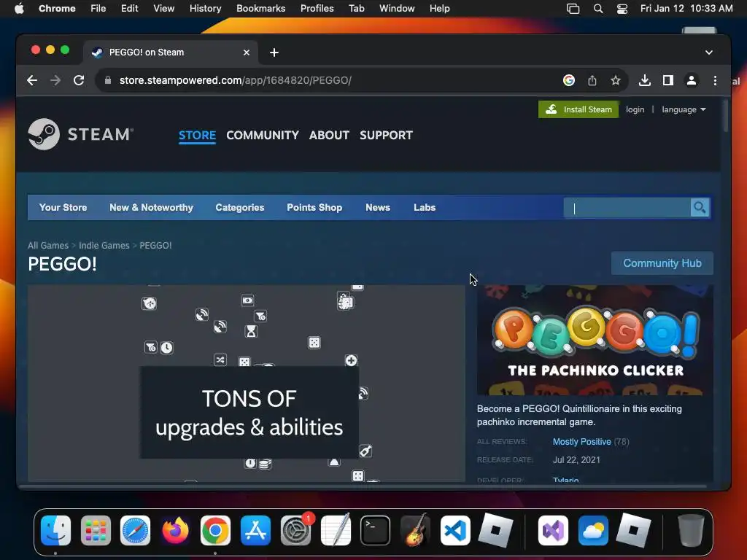Open the STORE menu
The height and width of the screenshot is (560, 747).
197,135
